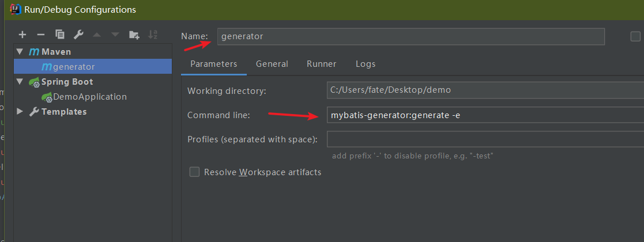Select the Templates row
The image size is (644, 242).
point(93,112)
